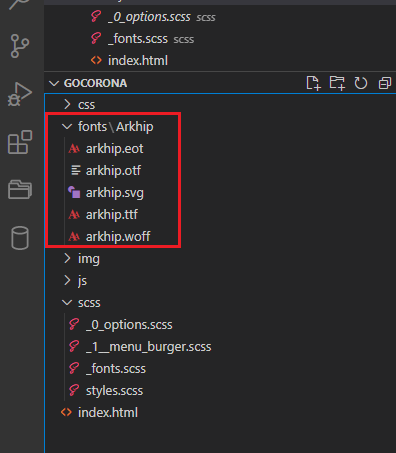Click the New File icon
The width and height of the screenshot is (396, 453).
(313, 83)
